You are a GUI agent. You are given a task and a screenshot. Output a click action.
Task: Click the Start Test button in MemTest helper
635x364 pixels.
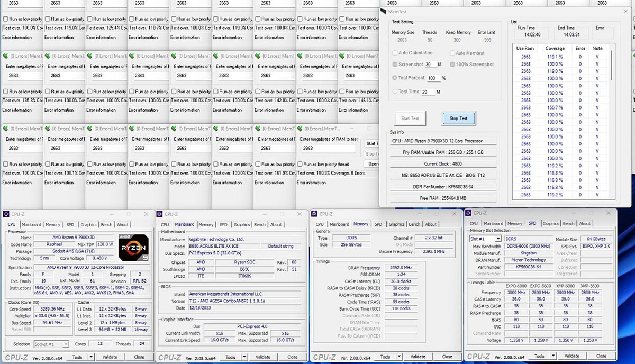(x=410, y=119)
